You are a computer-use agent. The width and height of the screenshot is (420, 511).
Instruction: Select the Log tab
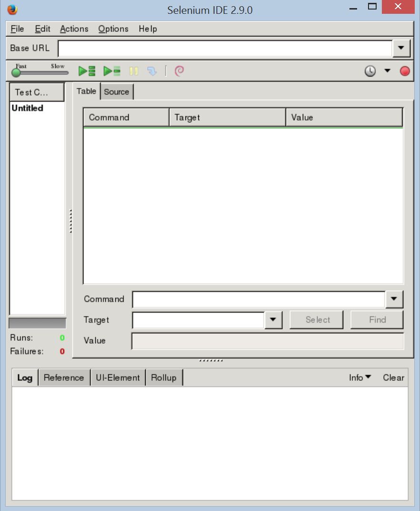(25, 378)
